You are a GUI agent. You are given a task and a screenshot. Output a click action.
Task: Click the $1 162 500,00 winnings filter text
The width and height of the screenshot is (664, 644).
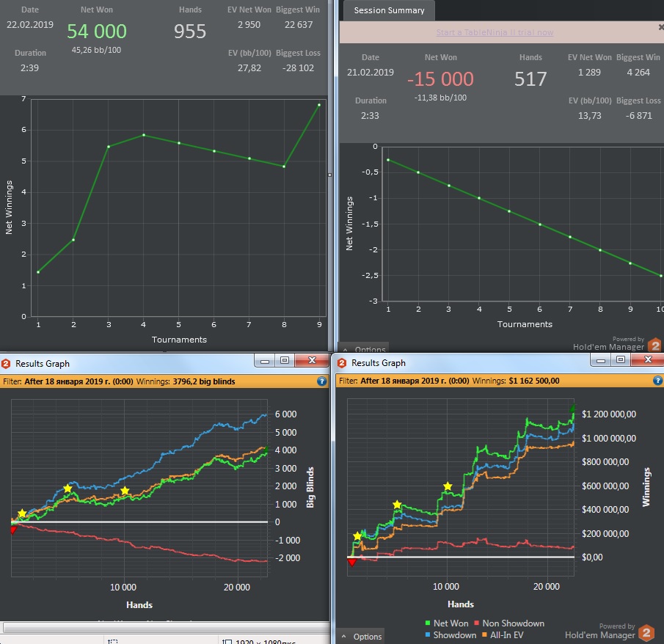pos(534,381)
